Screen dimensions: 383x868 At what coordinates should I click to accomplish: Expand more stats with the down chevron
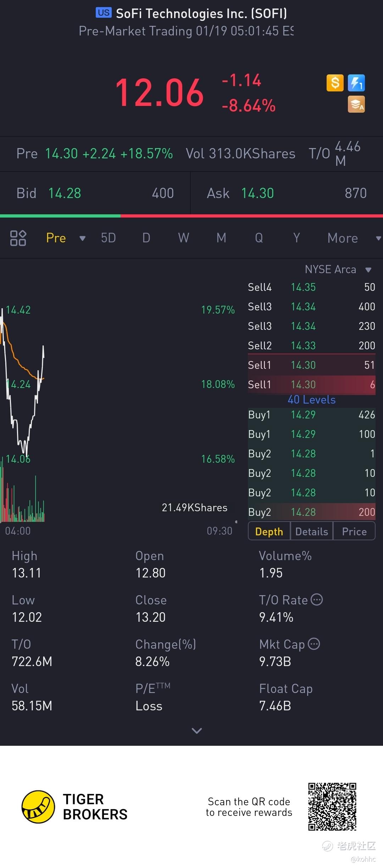coord(196,731)
